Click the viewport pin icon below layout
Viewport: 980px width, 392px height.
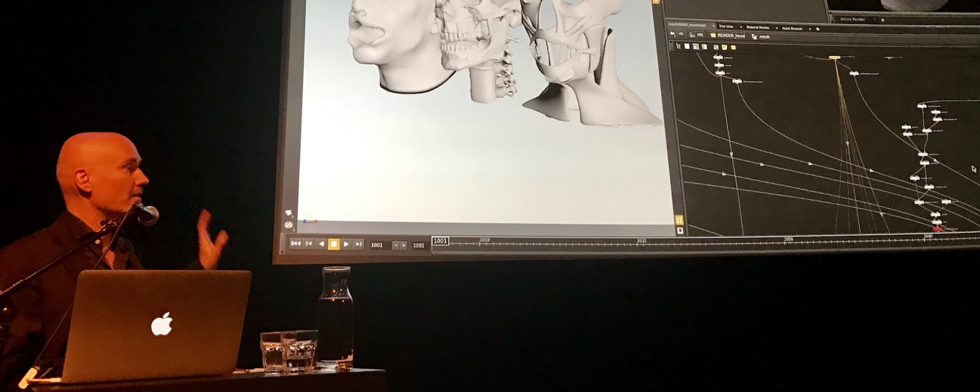679,231
